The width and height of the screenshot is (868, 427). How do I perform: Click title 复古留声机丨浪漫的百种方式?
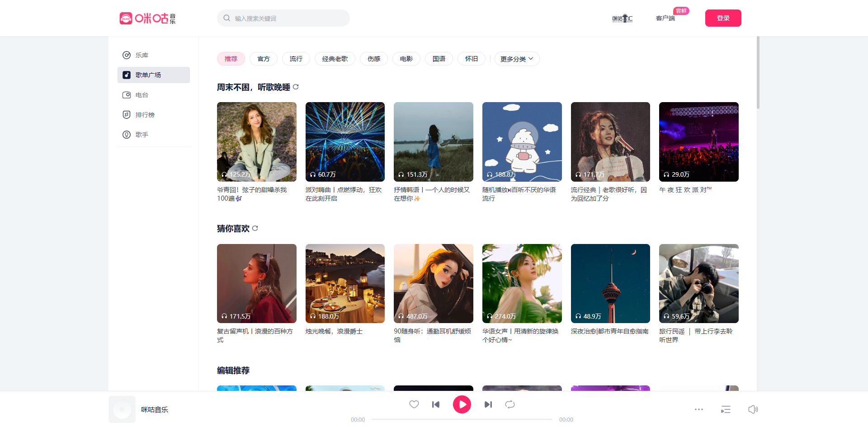pyautogui.click(x=255, y=335)
